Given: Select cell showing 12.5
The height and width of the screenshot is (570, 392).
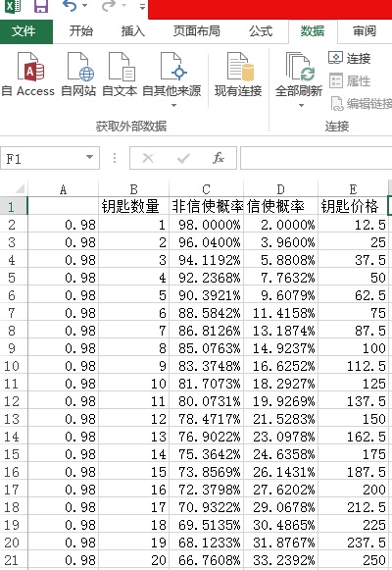Looking at the screenshot, I should pos(353,225).
